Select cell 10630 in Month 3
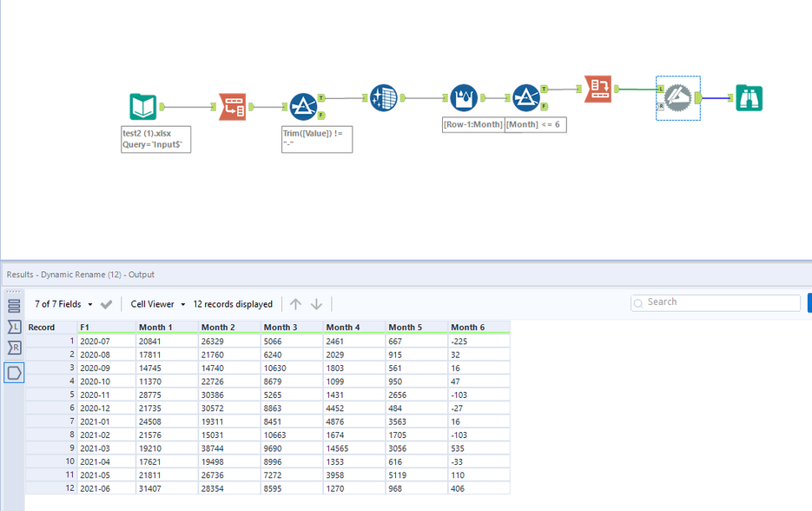Viewport: 812px width, 511px height. (x=292, y=368)
